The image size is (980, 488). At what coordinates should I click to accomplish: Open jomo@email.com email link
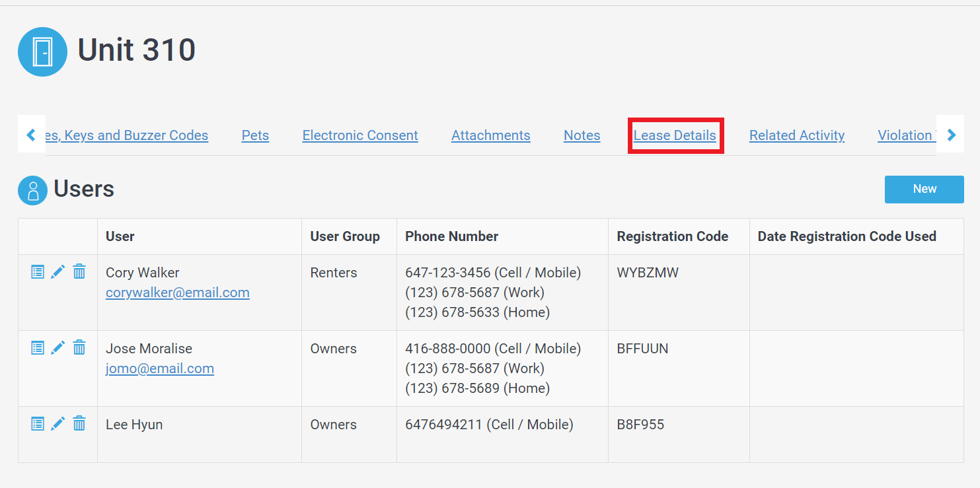160,368
